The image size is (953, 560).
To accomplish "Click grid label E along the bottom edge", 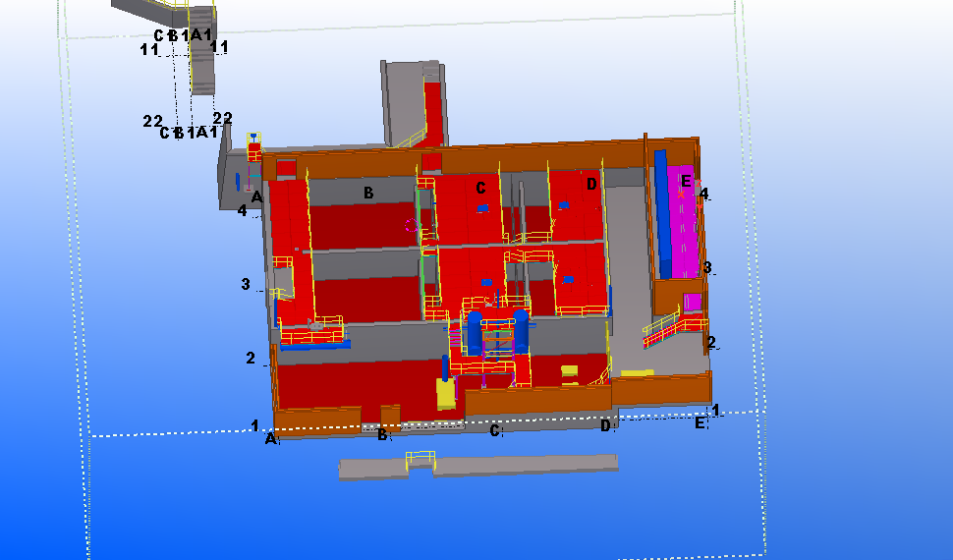I will click(700, 422).
